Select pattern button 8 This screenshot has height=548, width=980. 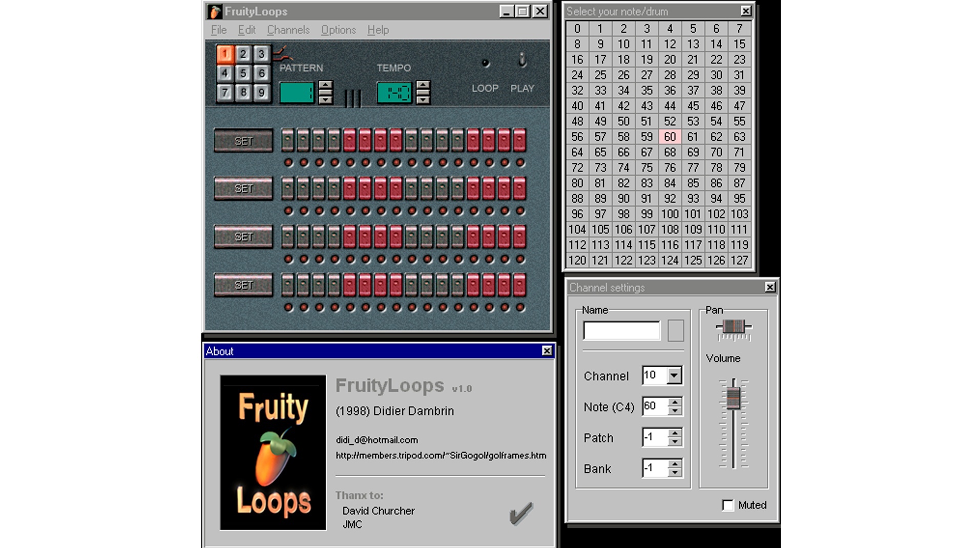tap(243, 93)
